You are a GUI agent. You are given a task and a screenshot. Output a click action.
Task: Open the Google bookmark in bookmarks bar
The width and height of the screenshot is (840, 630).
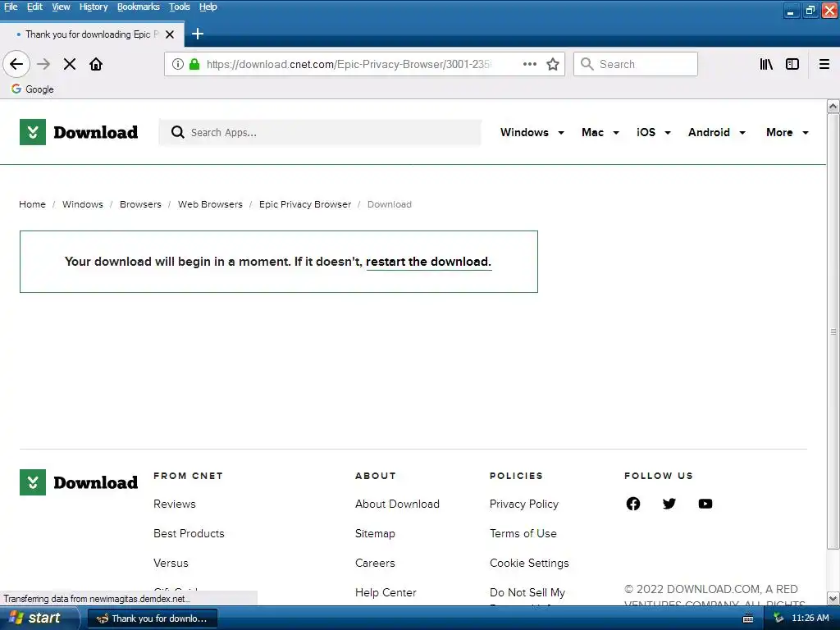[x=33, y=89]
